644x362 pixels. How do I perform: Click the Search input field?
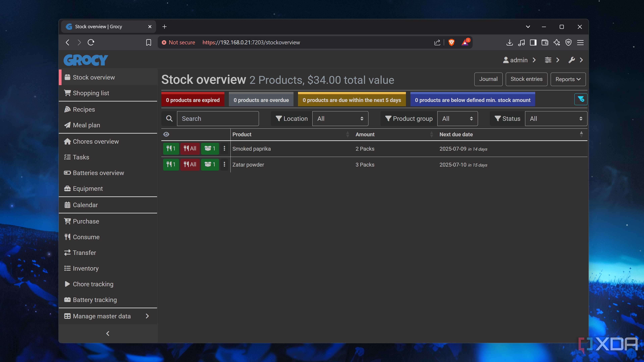tap(218, 119)
